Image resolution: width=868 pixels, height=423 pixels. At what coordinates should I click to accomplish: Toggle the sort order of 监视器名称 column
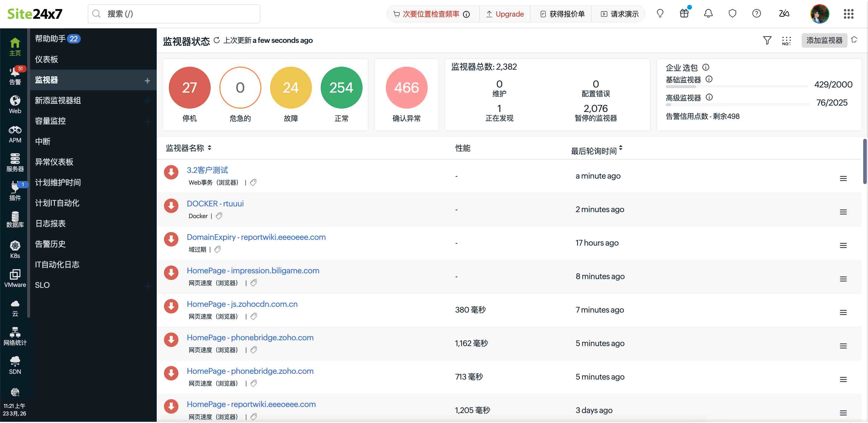click(x=209, y=148)
